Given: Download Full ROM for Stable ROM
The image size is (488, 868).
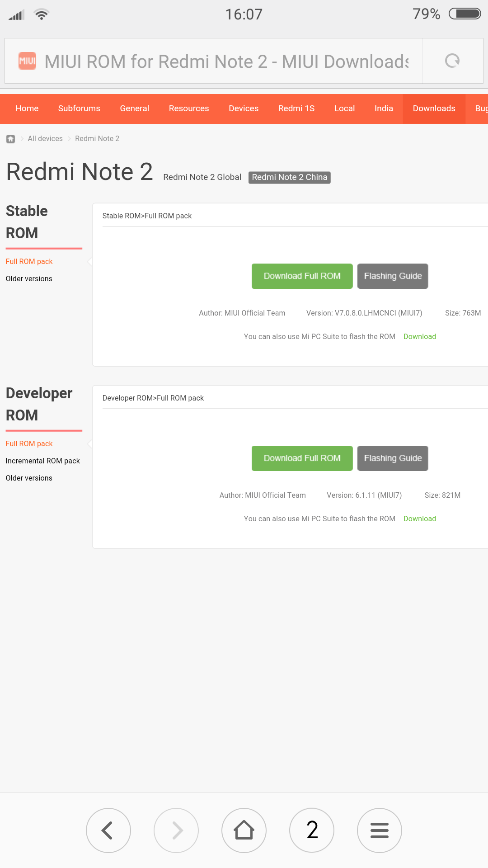Looking at the screenshot, I should point(302,276).
